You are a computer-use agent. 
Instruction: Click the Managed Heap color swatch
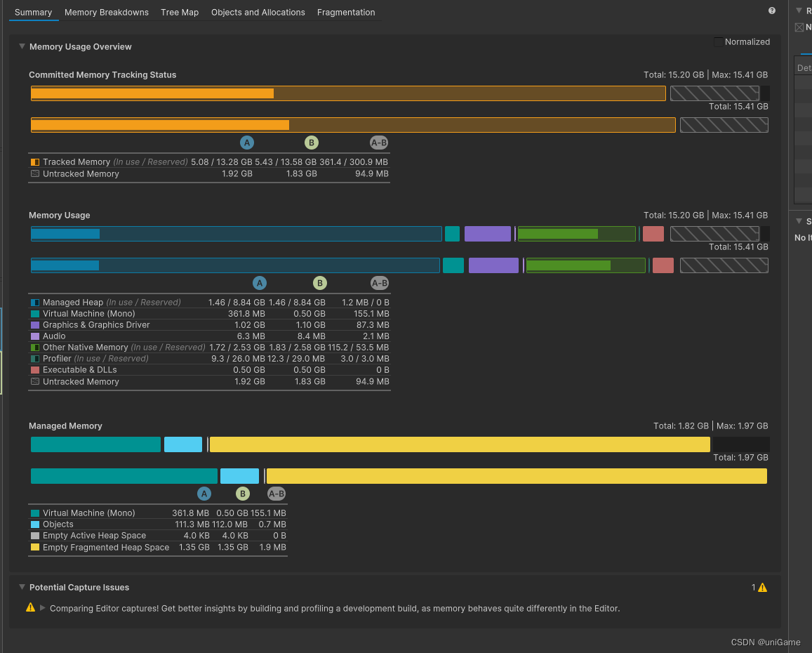pos(35,303)
